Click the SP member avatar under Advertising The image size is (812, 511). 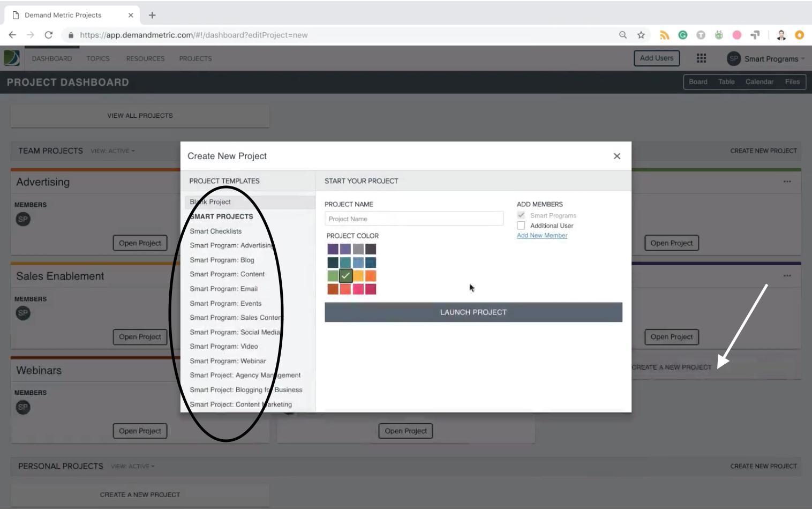coord(23,219)
